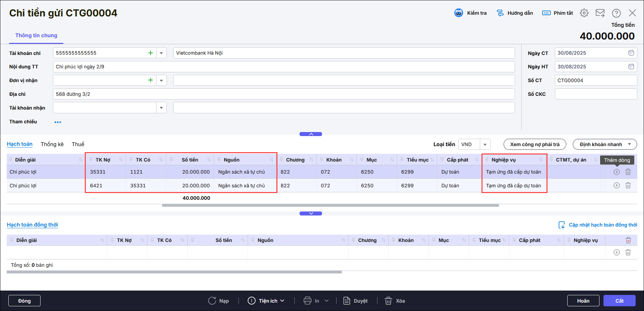This screenshot has height=311, width=644.
Task: Click the Nội dung TT input field
Action: click(283, 67)
